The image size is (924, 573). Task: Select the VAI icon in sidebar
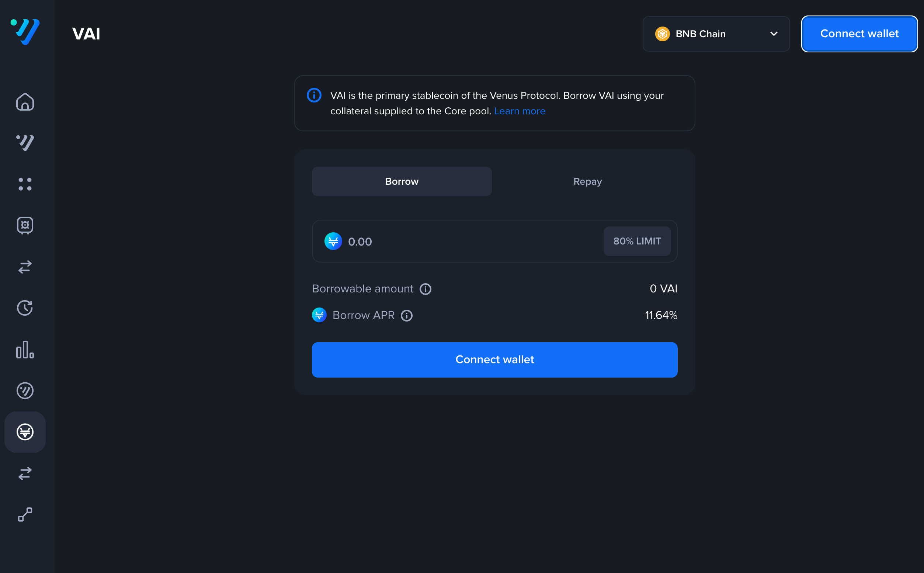pos(25,432)
